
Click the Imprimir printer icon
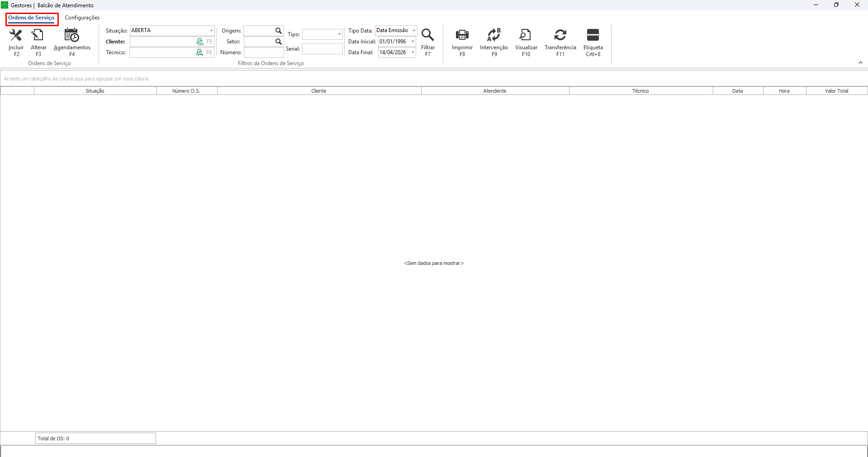(462, 35)
